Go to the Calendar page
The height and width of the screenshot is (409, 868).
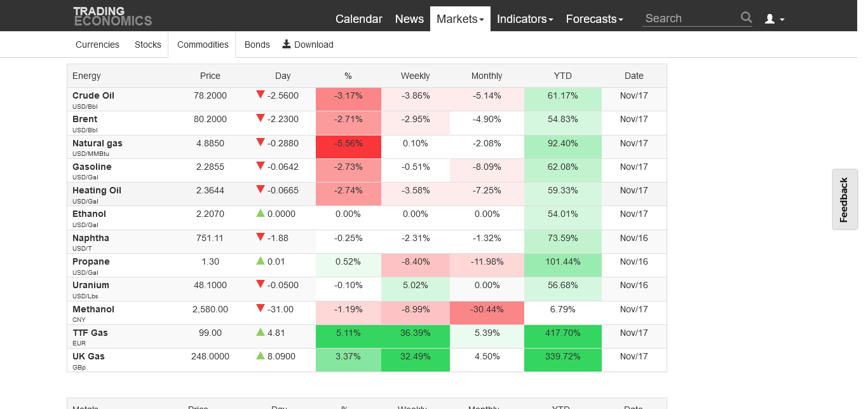358,19
